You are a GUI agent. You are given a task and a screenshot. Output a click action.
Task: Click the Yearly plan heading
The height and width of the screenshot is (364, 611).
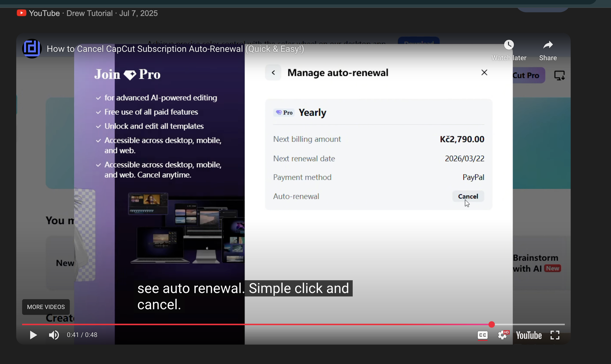tap(312, 113)
